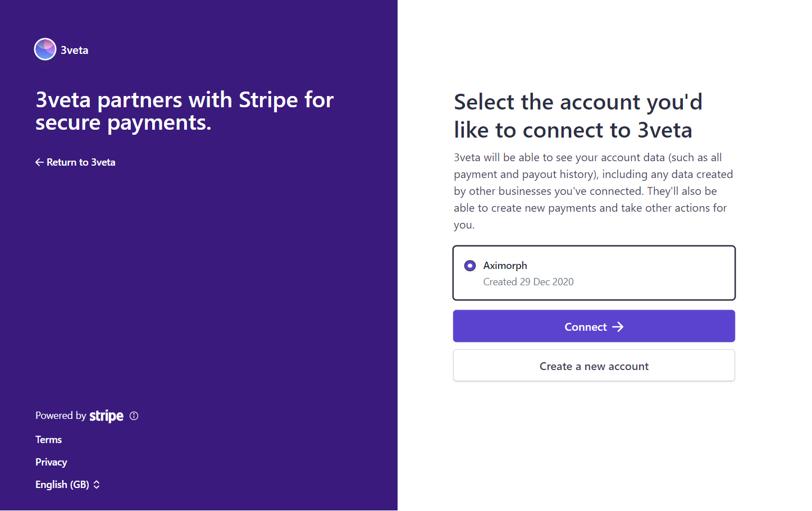
Task: Click the Powered by text label
Action: (x=60, y=416)
